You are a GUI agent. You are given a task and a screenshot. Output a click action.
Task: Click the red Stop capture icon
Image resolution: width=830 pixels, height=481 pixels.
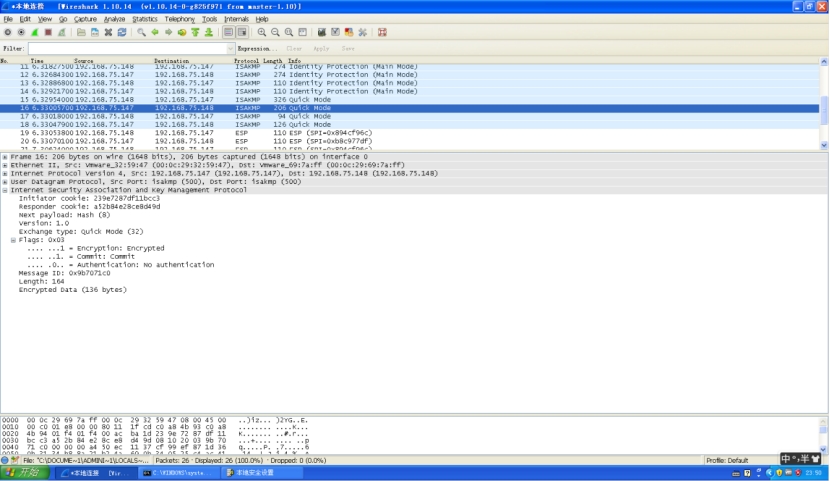point(47,32)
